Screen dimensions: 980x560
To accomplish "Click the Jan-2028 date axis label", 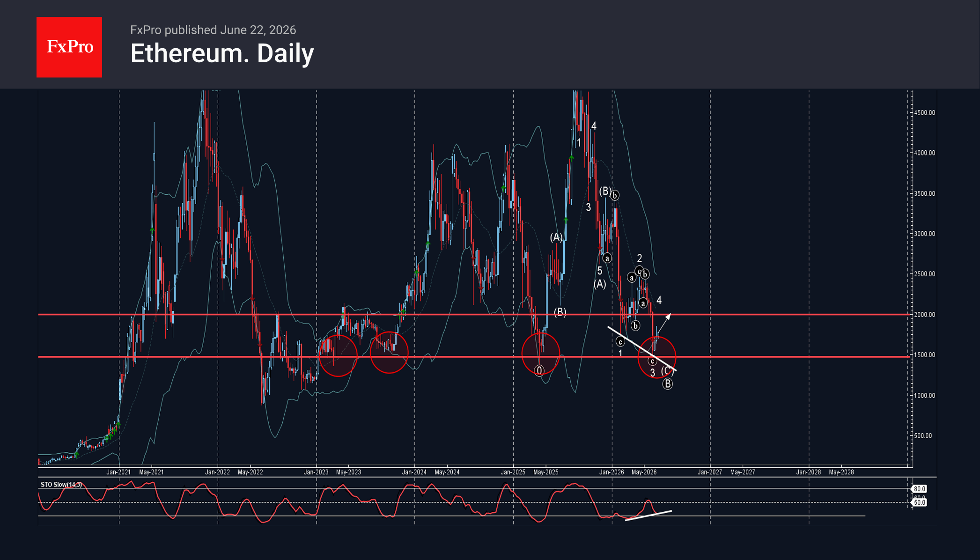I will tap(809, 472).
